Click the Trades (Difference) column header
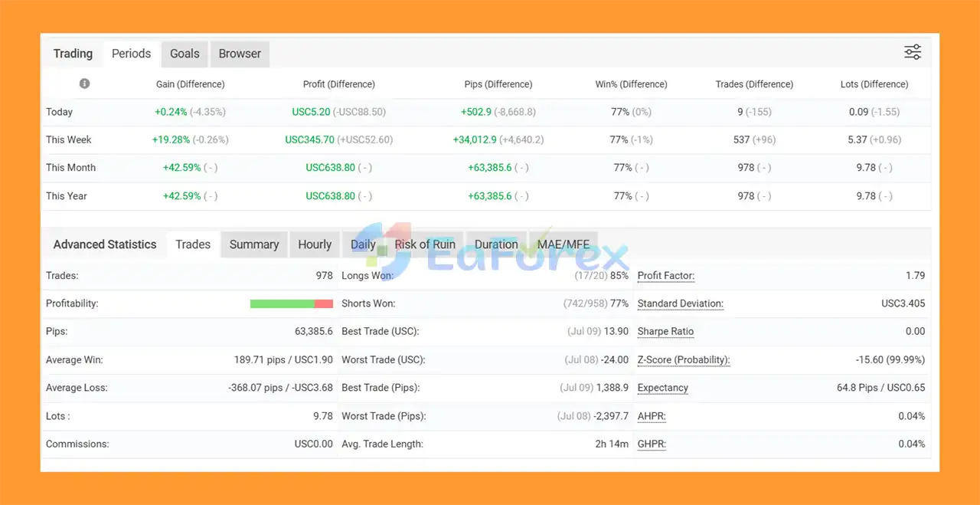Image resolution: width=980 pixels, height=505 pixels. coord(754,84)
